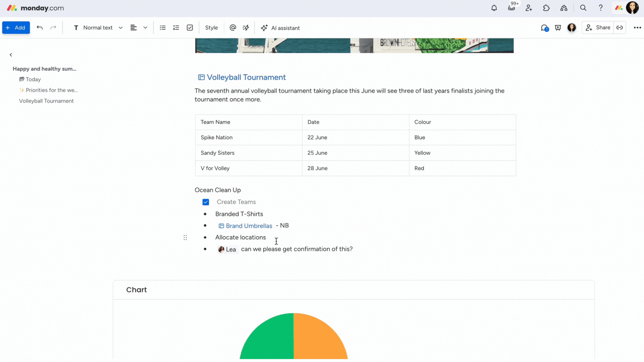Open the Volleyball Tournament board link
644x362 pixels.
242,77
